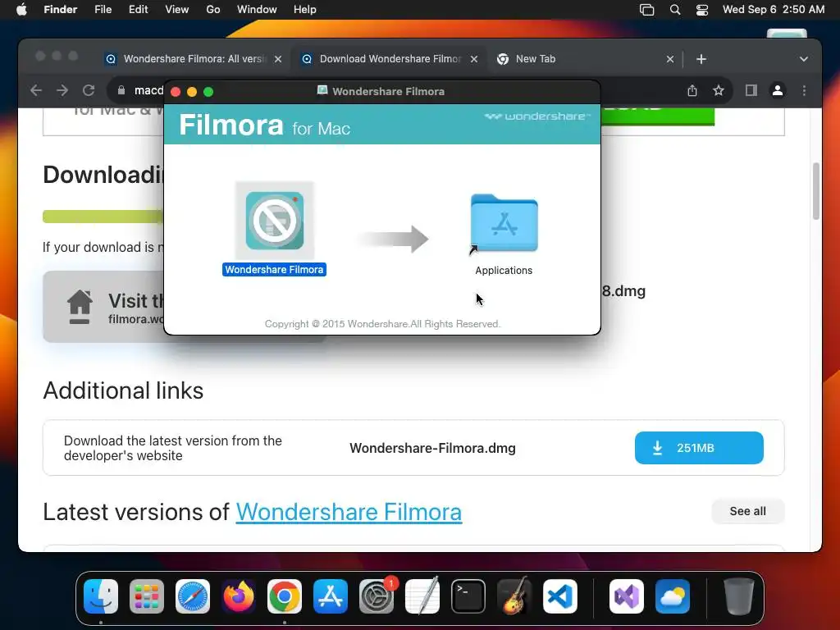Screen dimensions: 840x630
Task: Open the Chrome profile avatar menu
Action: click(778, 90)
